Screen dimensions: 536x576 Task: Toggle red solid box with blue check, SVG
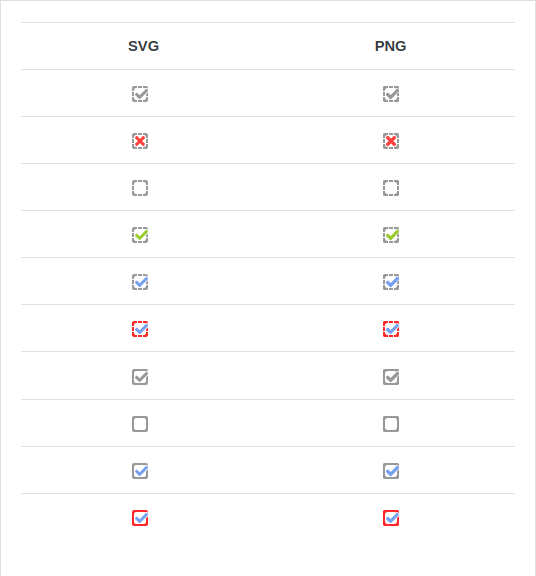click(140, 518)
